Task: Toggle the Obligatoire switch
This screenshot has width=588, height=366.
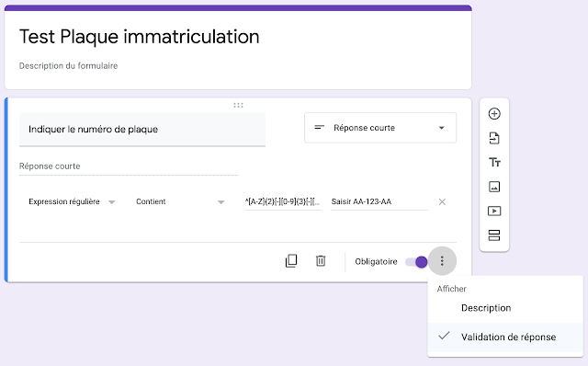Action: (x=416, y=262)
